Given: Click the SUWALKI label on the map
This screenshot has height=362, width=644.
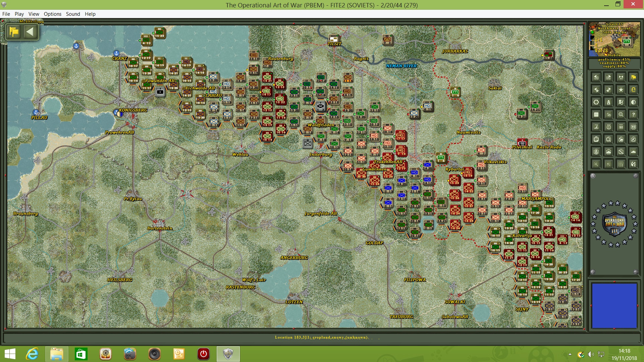Looking at the screenshot, I should coord(455,302).
